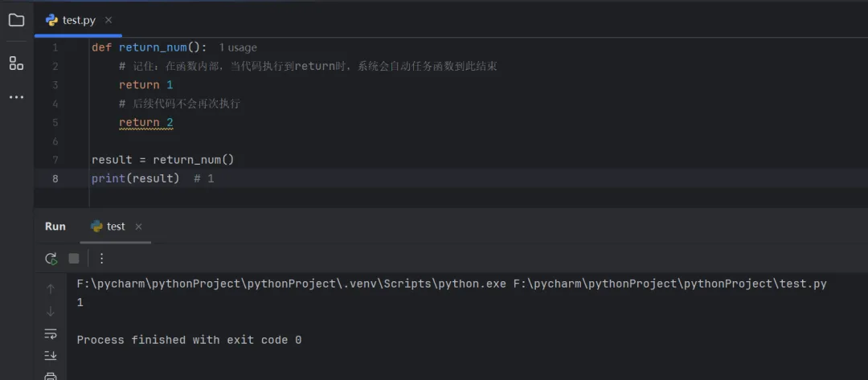Image resolution: width=868 pixels, height=380 pixels.
Task: Switch to the test run tab
Action: [115, 227]
